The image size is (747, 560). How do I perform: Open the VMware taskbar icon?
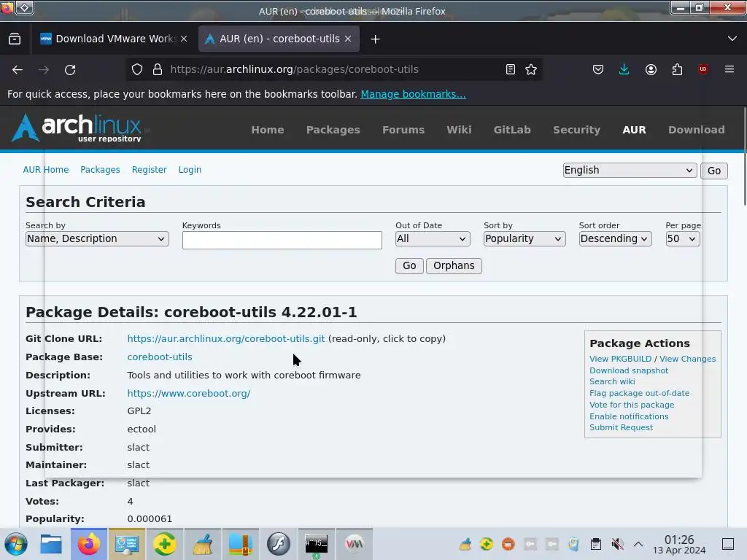(x=355, y=544)
